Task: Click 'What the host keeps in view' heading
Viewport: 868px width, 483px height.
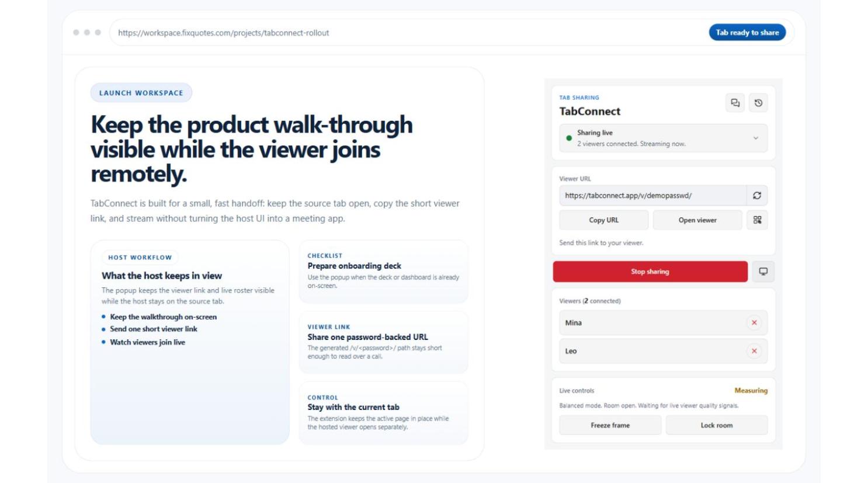Action: tap(162, 276)
